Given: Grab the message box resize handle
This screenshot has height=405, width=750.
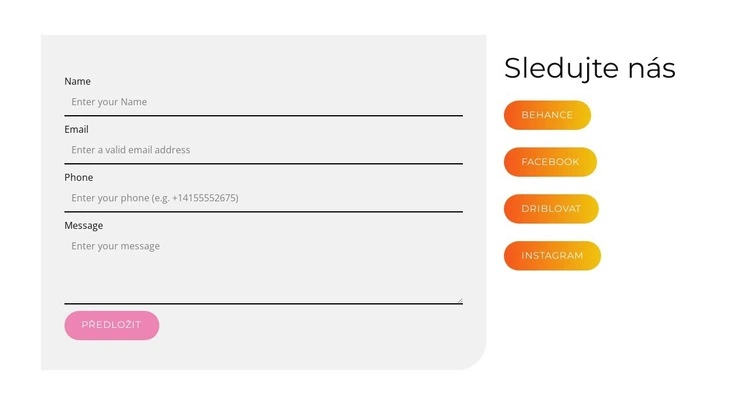Looking at the screenshot, I should pos(459,298).
